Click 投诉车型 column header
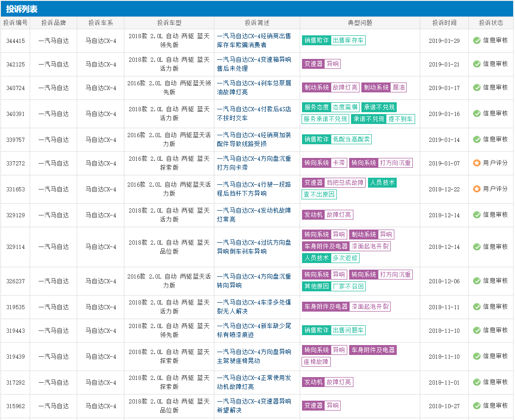515x420 pixels. (x=169, y=23)
